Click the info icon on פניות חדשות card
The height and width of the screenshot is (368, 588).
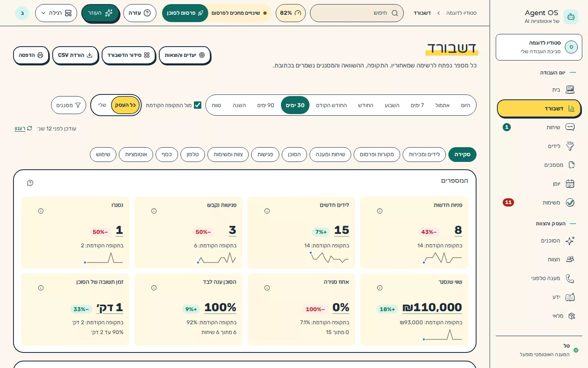380,211
